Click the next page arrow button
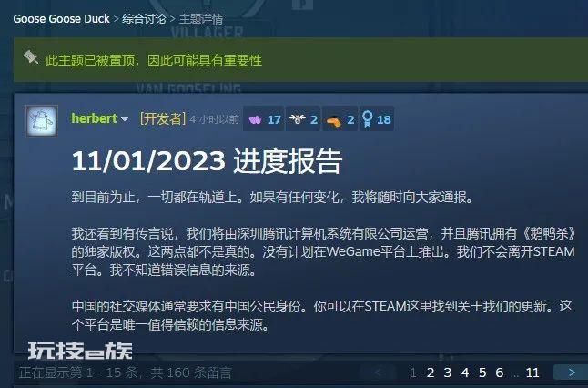This screenshot has width=588, height=388. click(571, 373)
